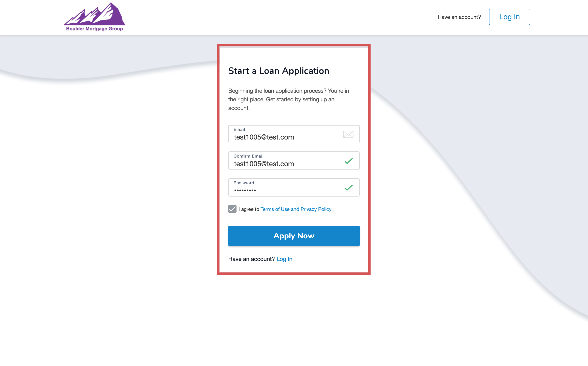This screenshot has height=366, width=588.
Task: Click the "I agree to" label text
Action: coord(249,209)
